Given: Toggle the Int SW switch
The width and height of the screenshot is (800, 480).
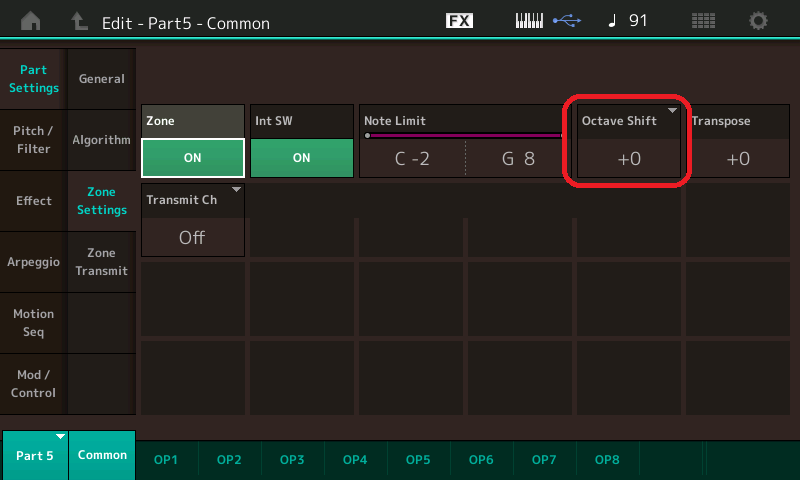Looking at the screenshot, I should [301, 157].
